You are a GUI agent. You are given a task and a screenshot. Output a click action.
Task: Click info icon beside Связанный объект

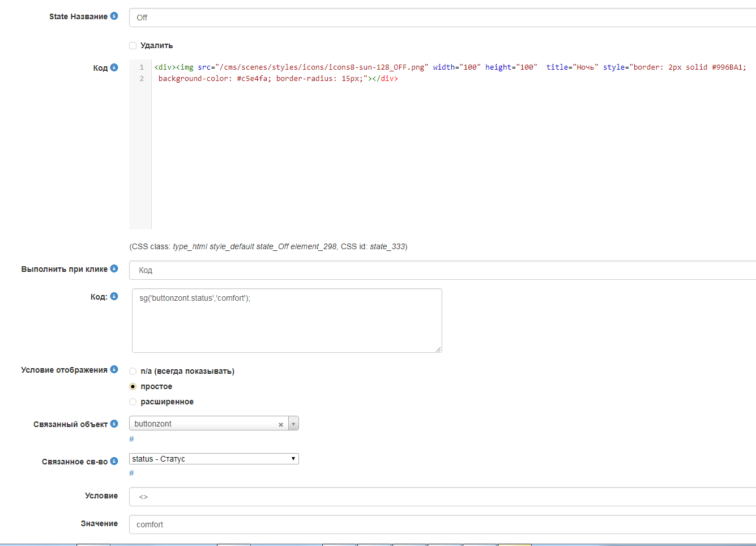(114, 424)
